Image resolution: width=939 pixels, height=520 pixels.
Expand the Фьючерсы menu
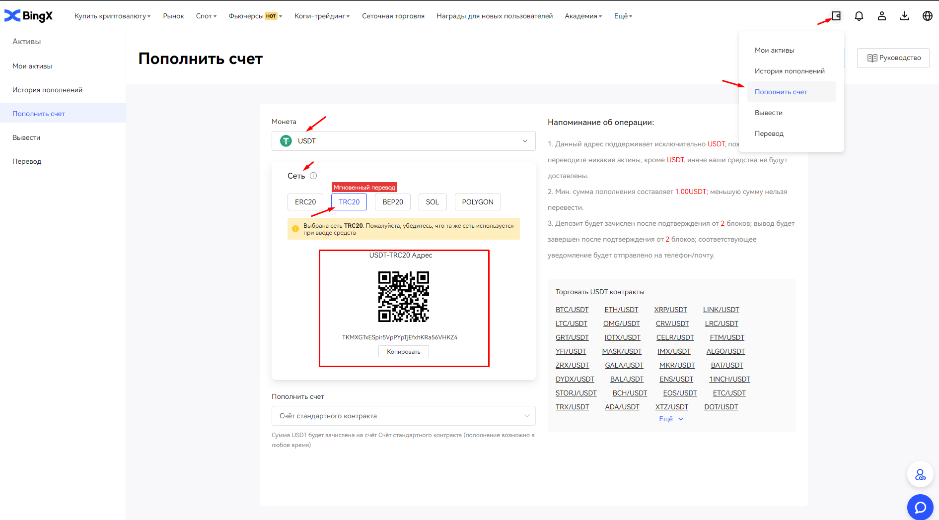[255, 16]
